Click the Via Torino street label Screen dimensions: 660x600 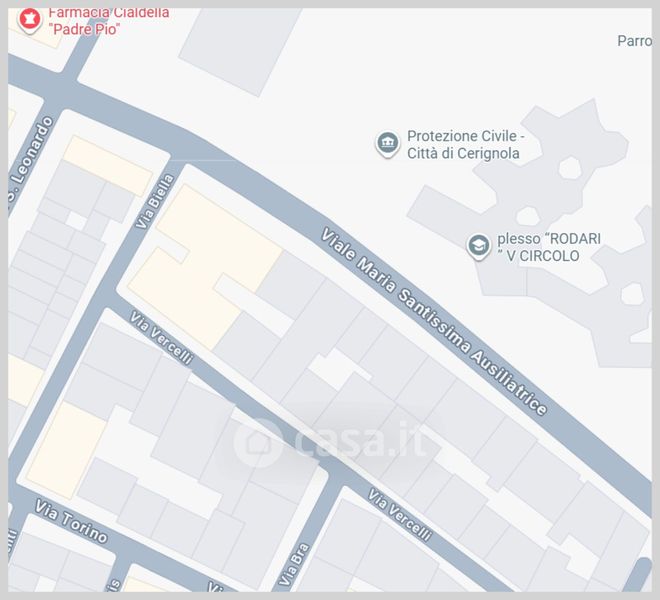[x=71, y=521]
